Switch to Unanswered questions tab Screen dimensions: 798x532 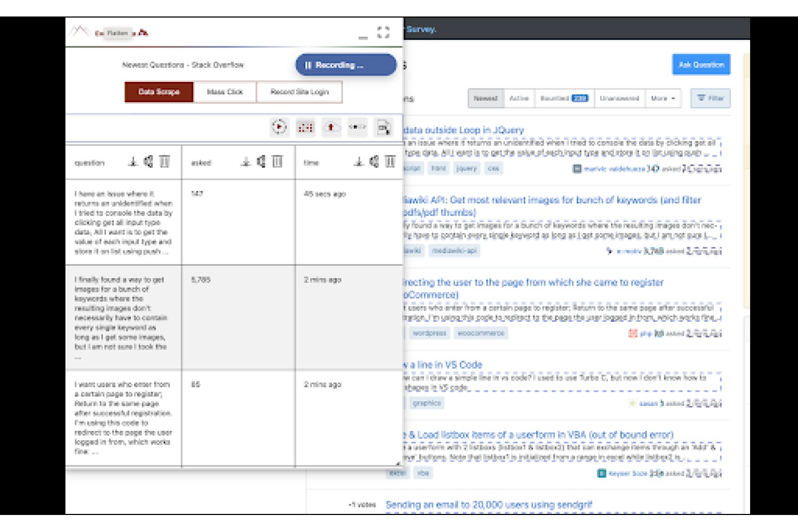[619, 98]
